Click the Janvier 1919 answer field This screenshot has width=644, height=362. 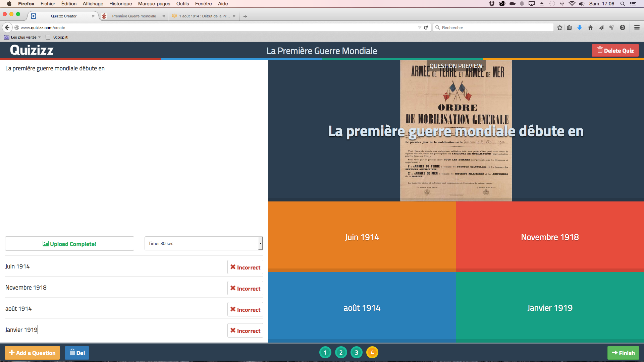click(x=114, y=330)
